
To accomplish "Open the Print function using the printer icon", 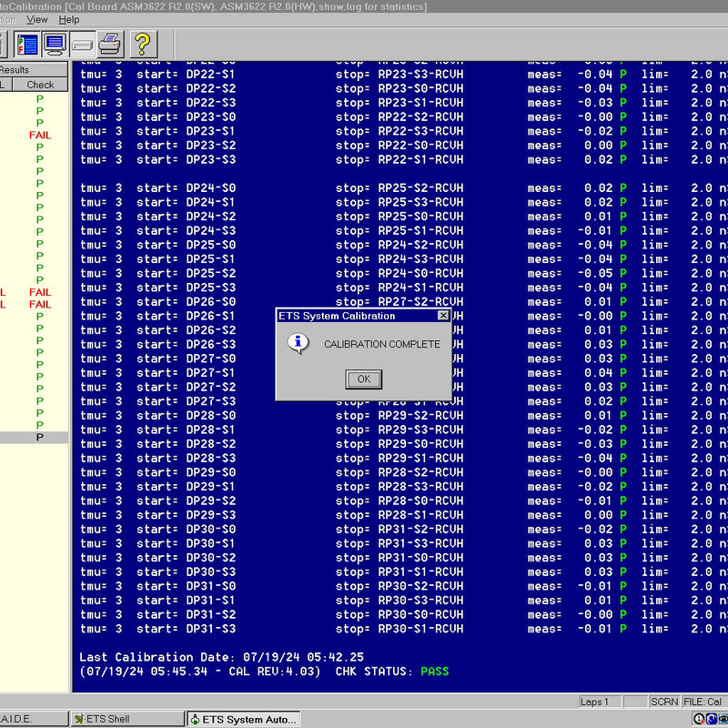I will (x=109, y=44).
